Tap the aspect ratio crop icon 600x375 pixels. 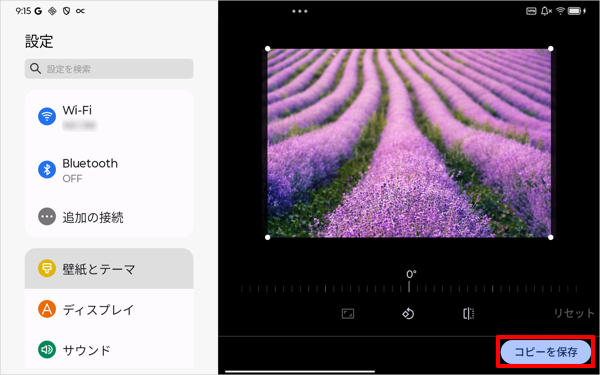tap(348, 314)
